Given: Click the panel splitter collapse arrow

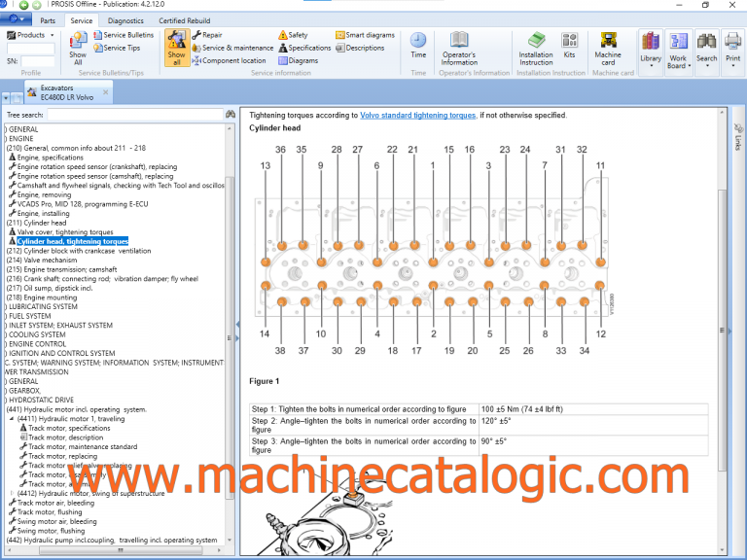Looking at the screenshot, I should [x=237, y=325].
